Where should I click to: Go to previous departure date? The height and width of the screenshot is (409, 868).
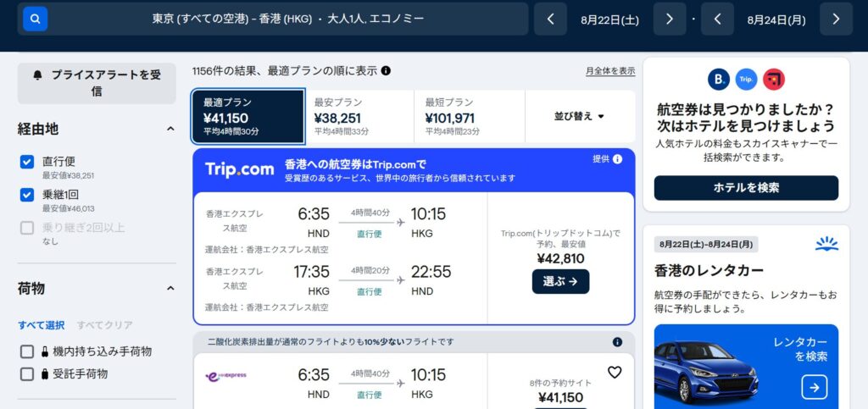coord(550,19)
